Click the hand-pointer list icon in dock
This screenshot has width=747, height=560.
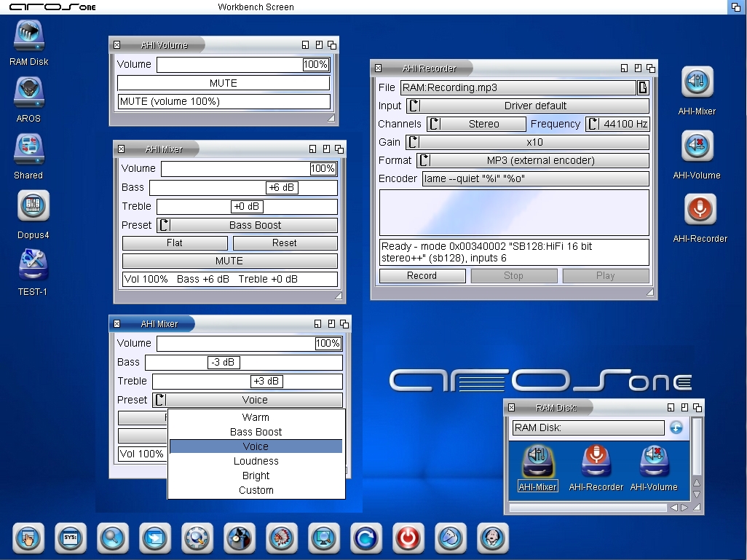(28, 539)
